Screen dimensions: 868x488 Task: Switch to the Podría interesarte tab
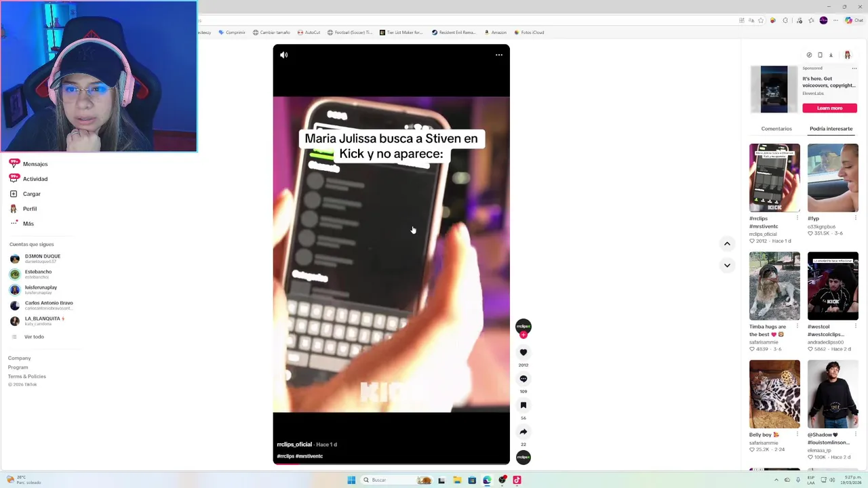[831, 129]
